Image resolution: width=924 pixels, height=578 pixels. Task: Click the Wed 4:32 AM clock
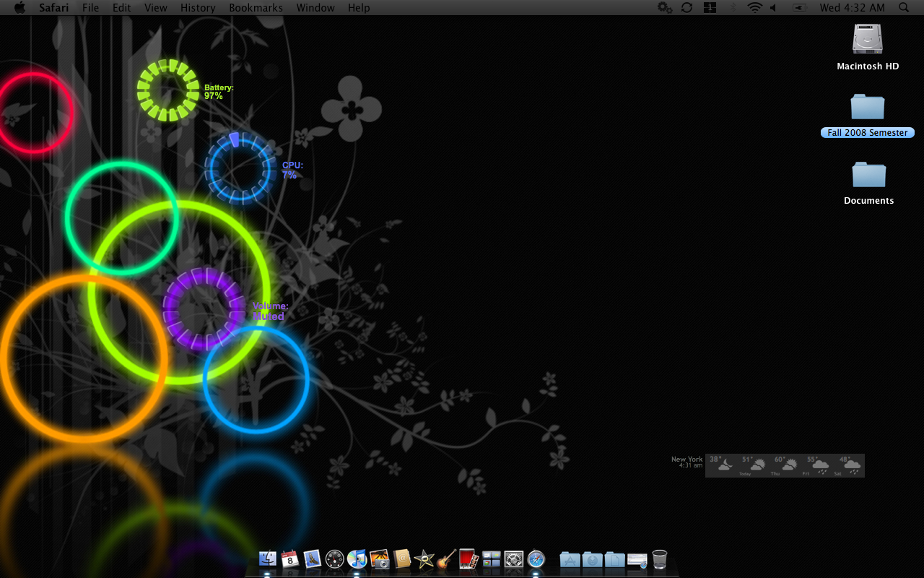click(x=852, y=7)
